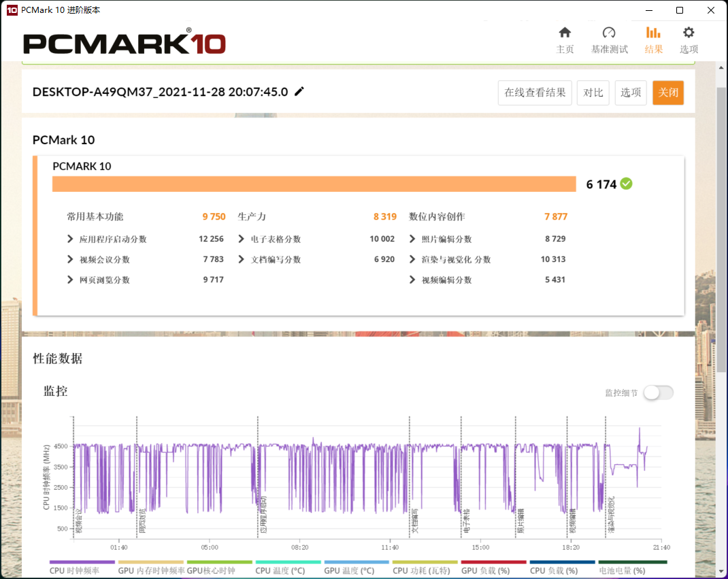Screen dimensions: 728x579
Task: Click the value 12 256
Action: click(211, 239)
